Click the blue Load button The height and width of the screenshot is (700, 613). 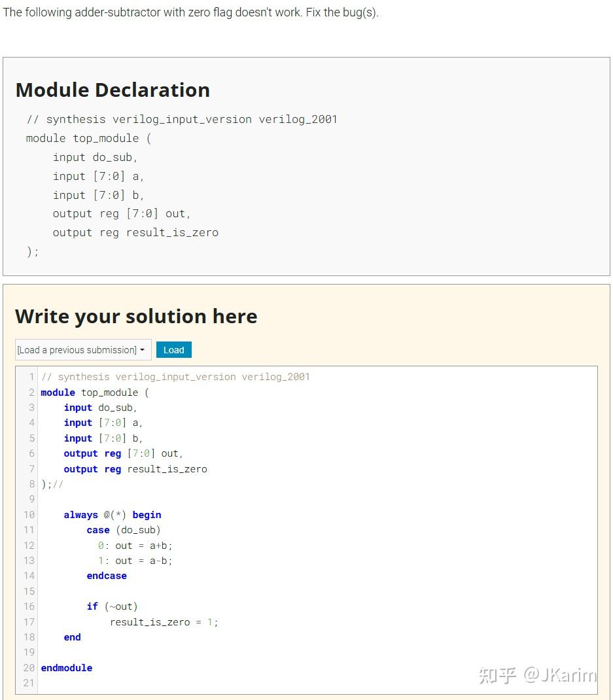[173, 350]
